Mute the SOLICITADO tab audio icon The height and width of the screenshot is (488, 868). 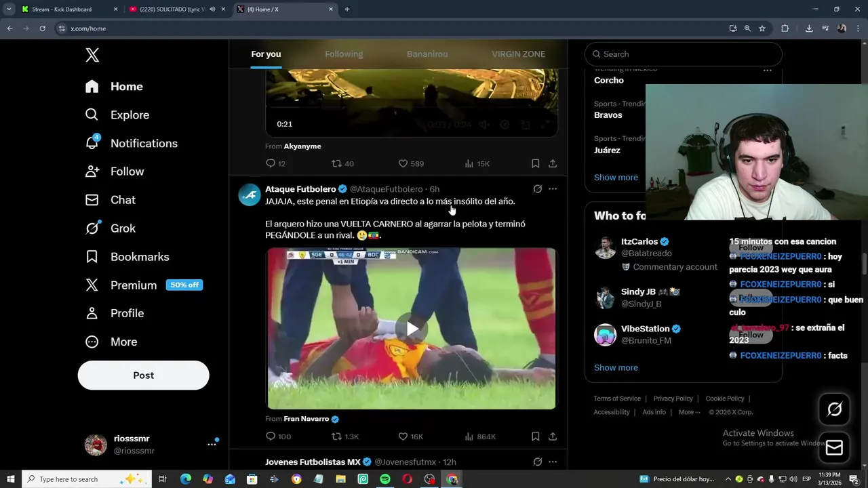212,9
